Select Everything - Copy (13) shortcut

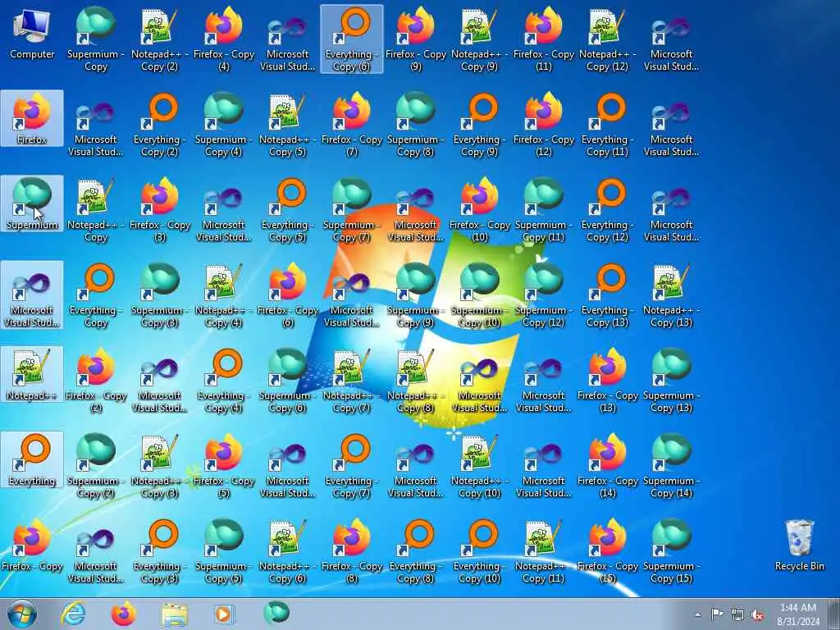click(x=607, y=295)
